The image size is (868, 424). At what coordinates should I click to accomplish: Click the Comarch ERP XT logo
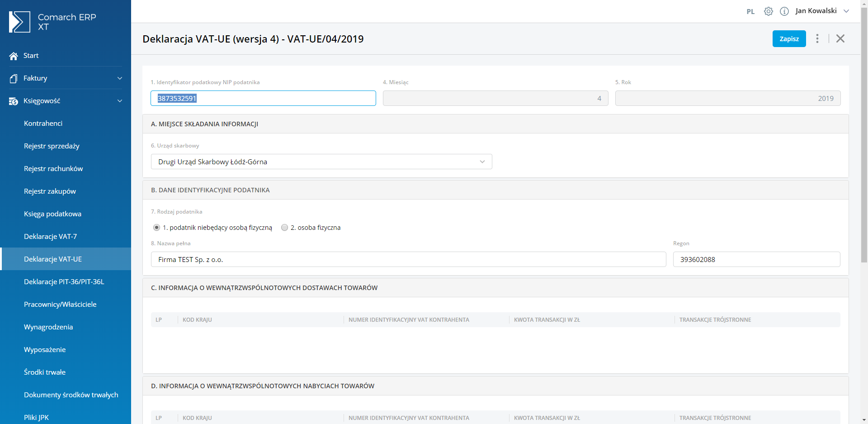point(20,22)
